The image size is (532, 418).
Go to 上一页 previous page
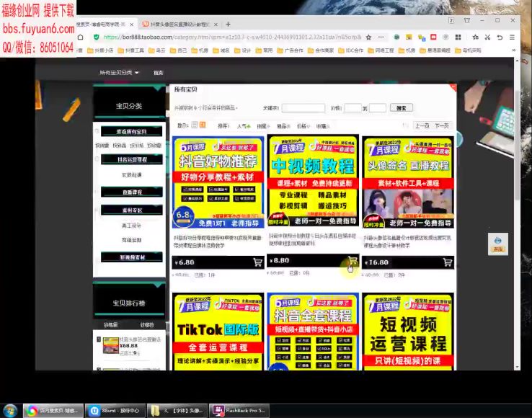coord(422,126)
